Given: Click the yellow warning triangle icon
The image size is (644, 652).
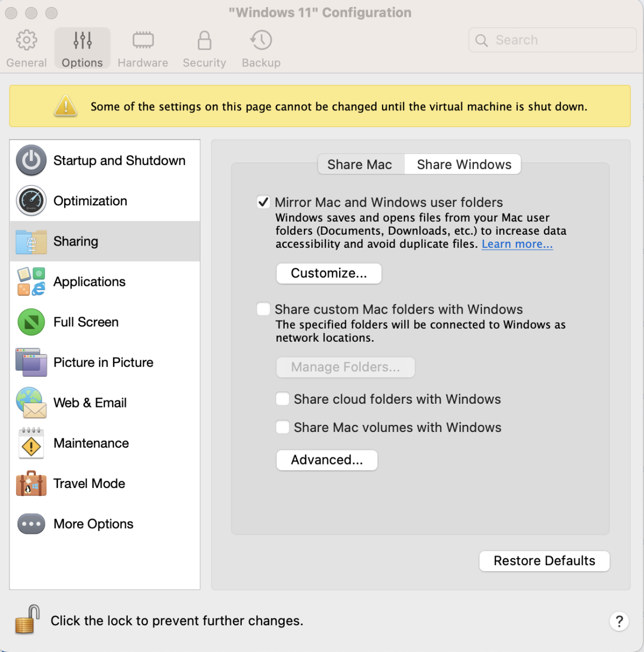Looking at the screenshot, I should 66,105.
